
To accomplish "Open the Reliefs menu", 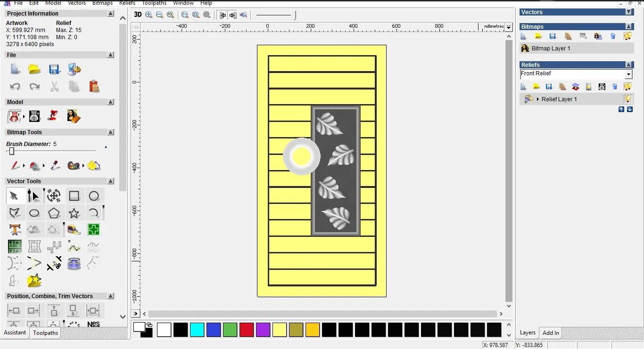I will click(127, 3).
